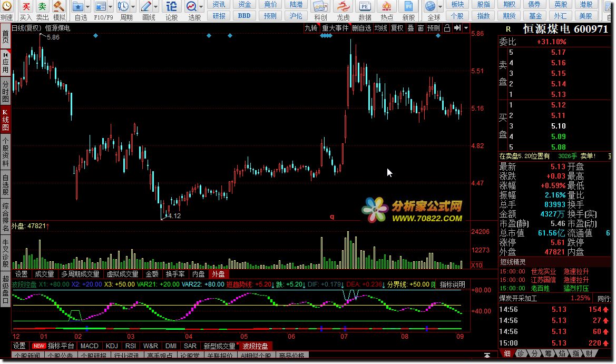Viewport: 616px width, 364px height.
Task: Click the 竞价 auction button
Action: pos(270,4)
